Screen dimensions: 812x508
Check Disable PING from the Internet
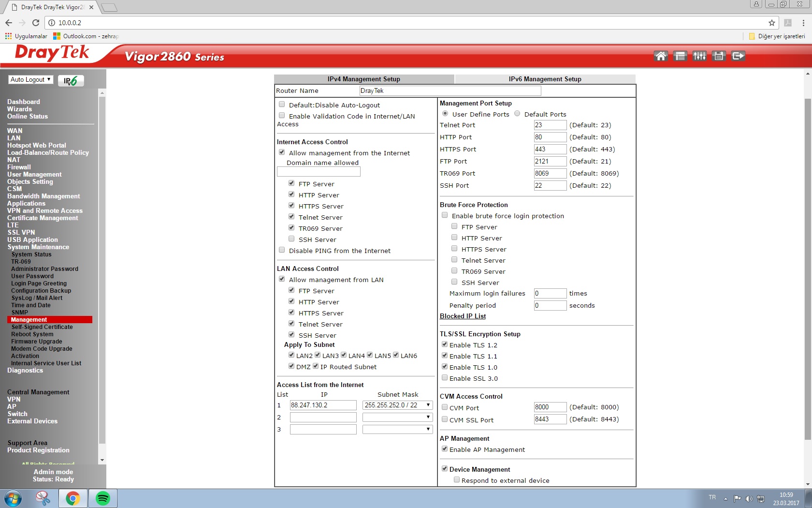coord(282,250)
